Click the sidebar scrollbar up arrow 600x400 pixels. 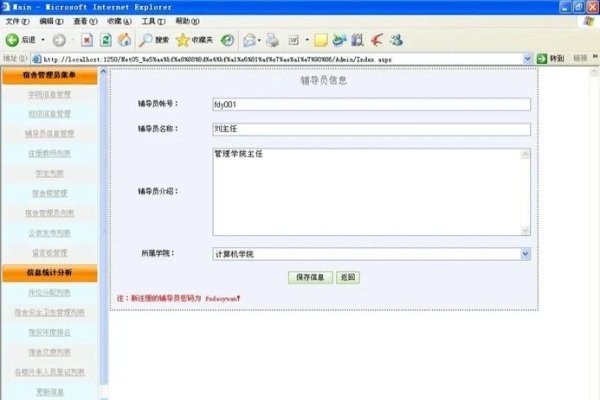(103, 71)
